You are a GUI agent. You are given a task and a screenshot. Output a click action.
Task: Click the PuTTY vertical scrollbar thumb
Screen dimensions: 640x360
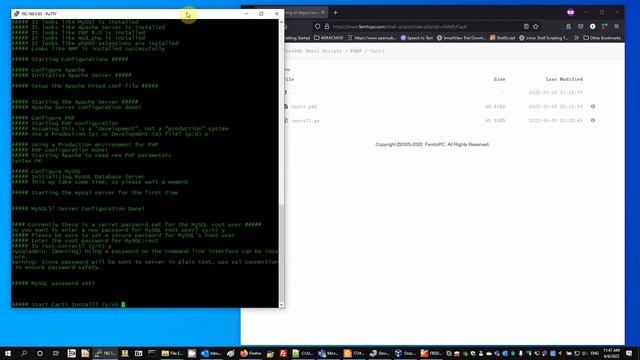click(x=281, y=252)
